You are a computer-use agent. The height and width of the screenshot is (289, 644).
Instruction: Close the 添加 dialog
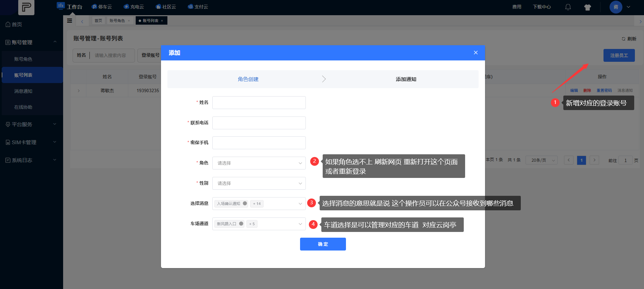click(476, 53)
